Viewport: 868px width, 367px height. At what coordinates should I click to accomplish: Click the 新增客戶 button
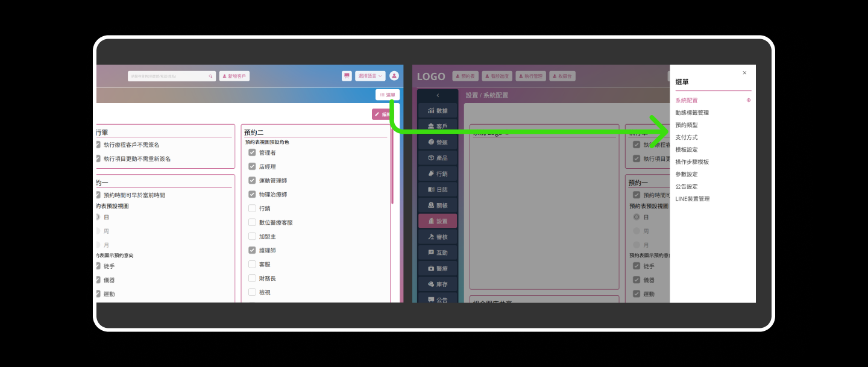pos(234,77)
